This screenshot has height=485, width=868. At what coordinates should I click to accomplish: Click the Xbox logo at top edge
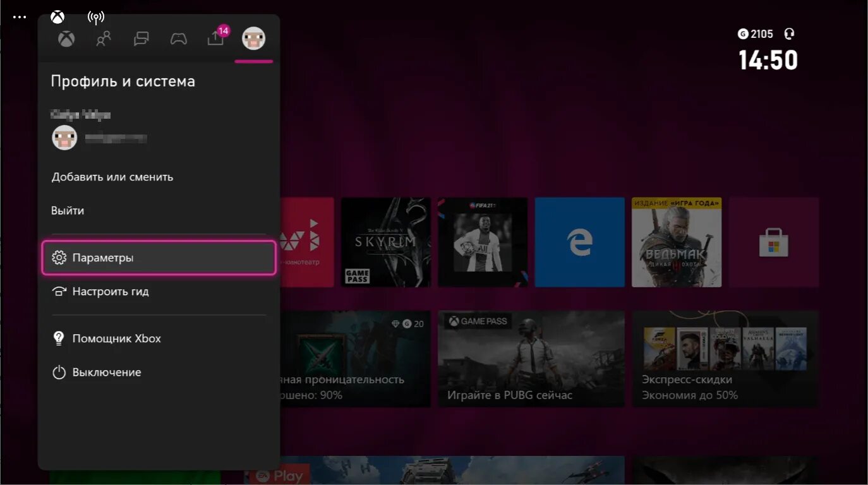pyautogui.click(x=57, y=17)
